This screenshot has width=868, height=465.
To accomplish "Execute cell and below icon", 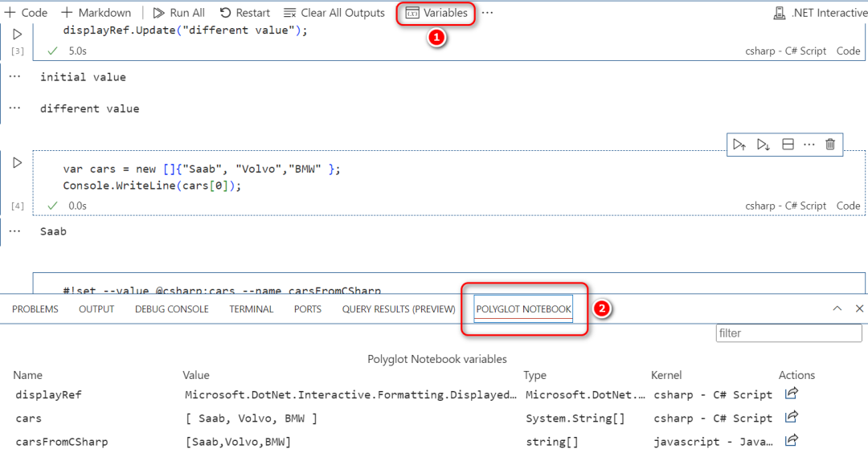I will (x=764, y=145).
